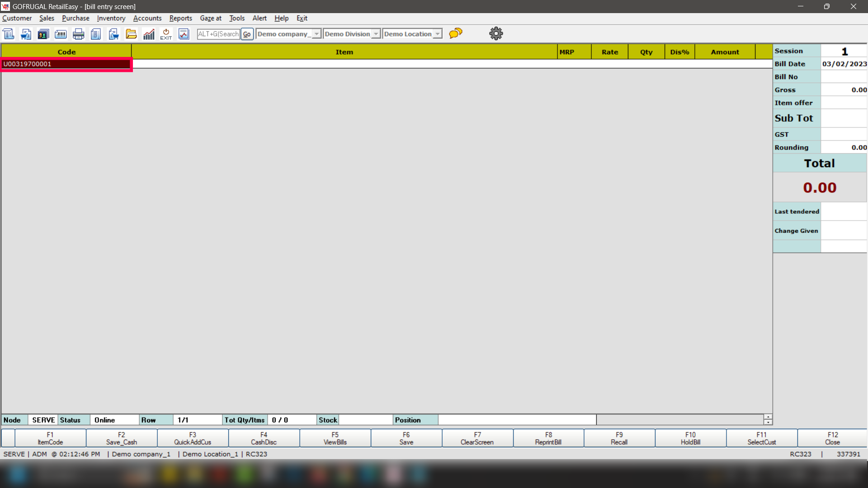Image resolution: width=868 pixels, height=488 pixels.
Task: Click the power EXIT toolbar icon
Action: point(166,34)
